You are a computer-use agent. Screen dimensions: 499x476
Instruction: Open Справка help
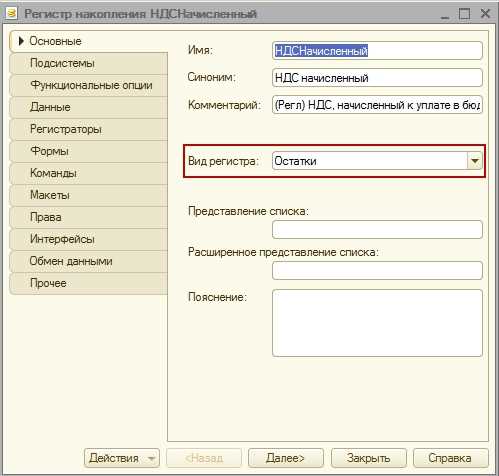click(x=450, y=458)
